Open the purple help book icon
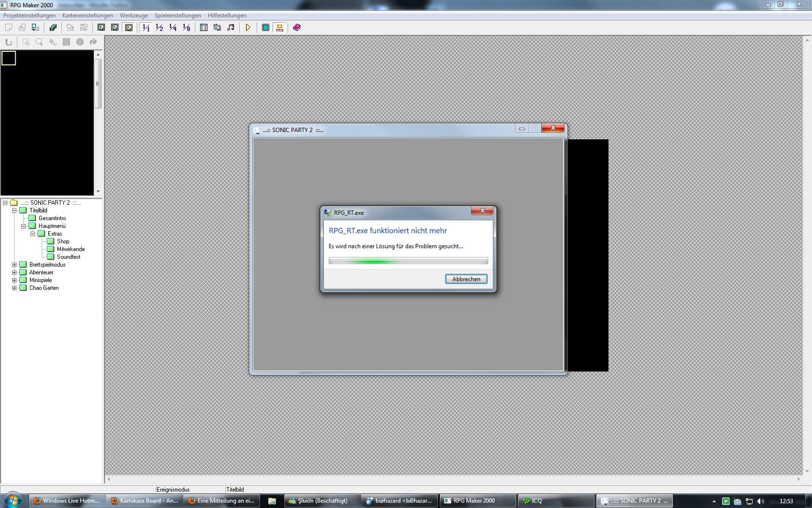The height and width of the screenshot is (508, 812). click(x=297, y=27)
